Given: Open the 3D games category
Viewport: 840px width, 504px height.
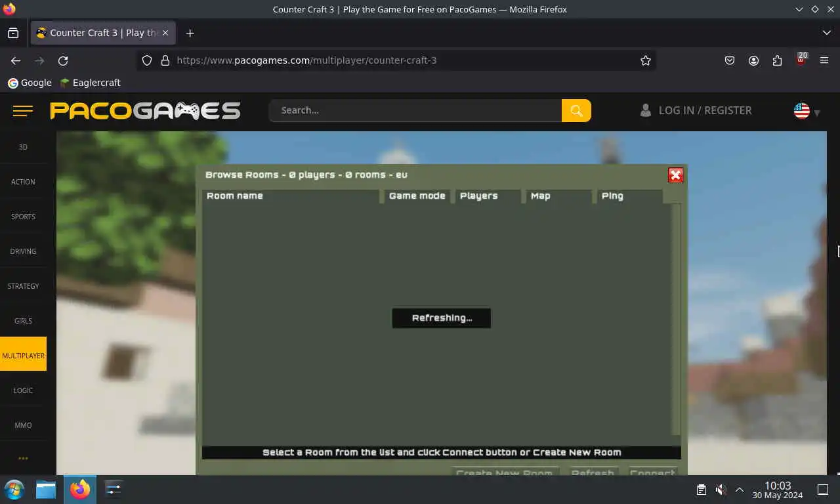Looking at the screenshot, I should [x=23, y=147].
